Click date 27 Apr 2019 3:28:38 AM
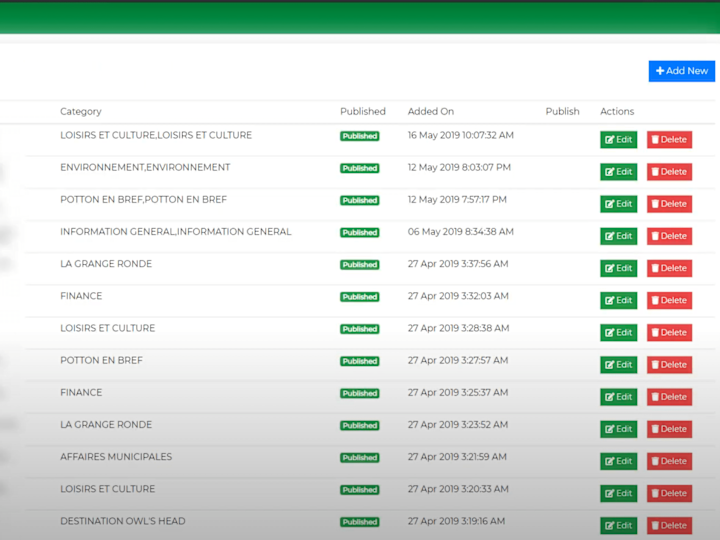This screenshot has width=720, height=540. point(459,328)
